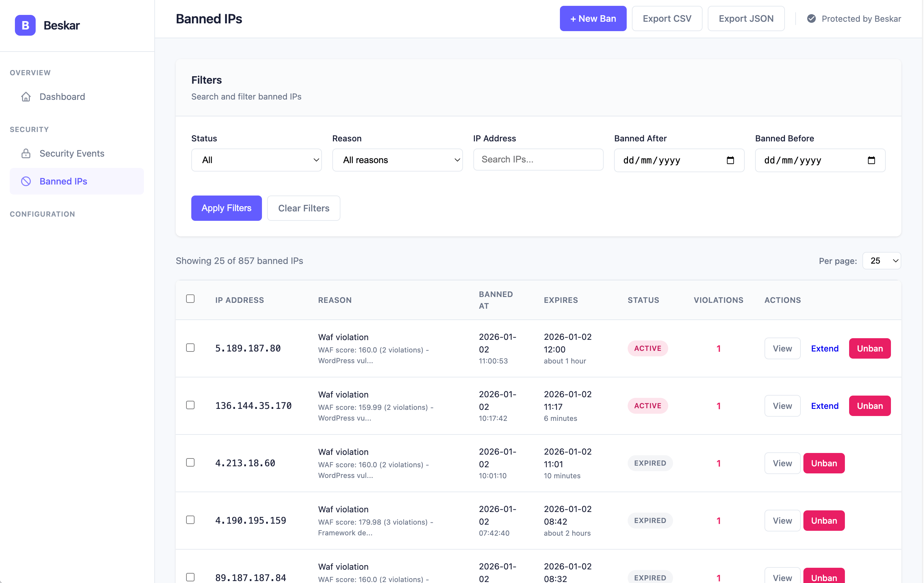This screenshot has height=583, width=924.
Task: Open the All reasons dropdown
Action: click(x=397, y=160)
